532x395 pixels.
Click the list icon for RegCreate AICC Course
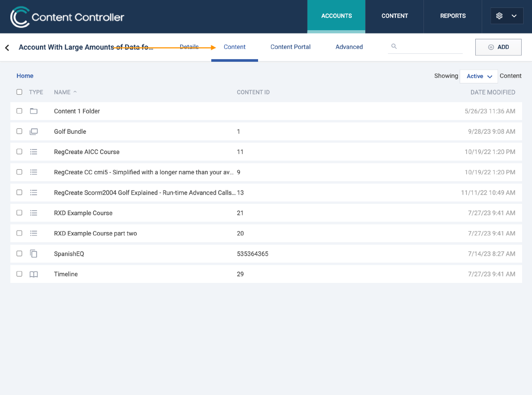[34, 152]
